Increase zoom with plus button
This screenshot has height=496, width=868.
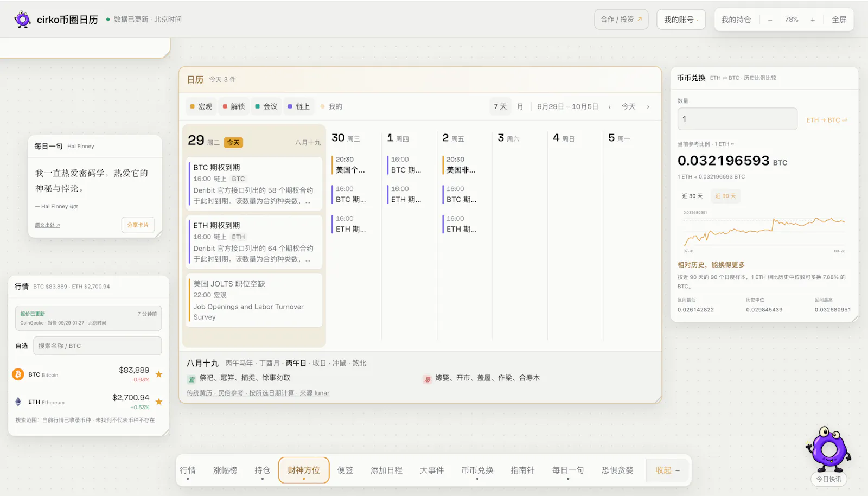coord(813,20)
